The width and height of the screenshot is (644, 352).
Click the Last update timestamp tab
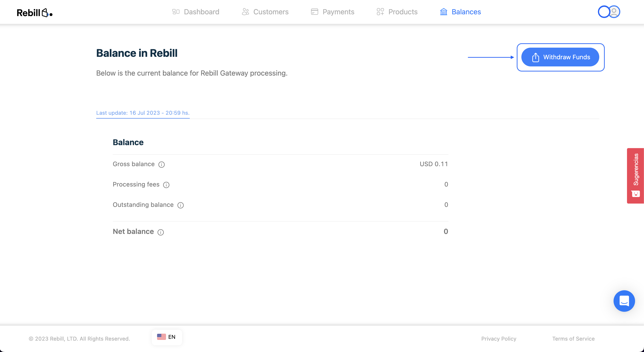tap(143, 113)
